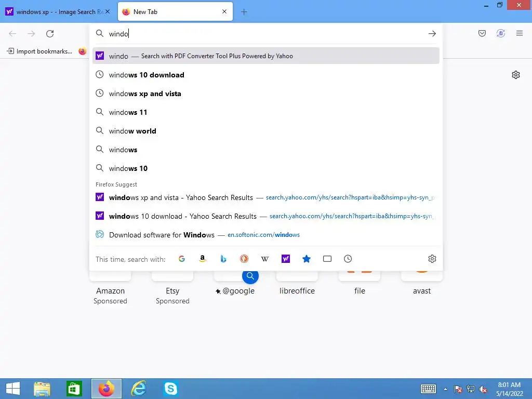Click Firefox icon on taskbar
Screen dimensions: 532x399
coord(107,389)
